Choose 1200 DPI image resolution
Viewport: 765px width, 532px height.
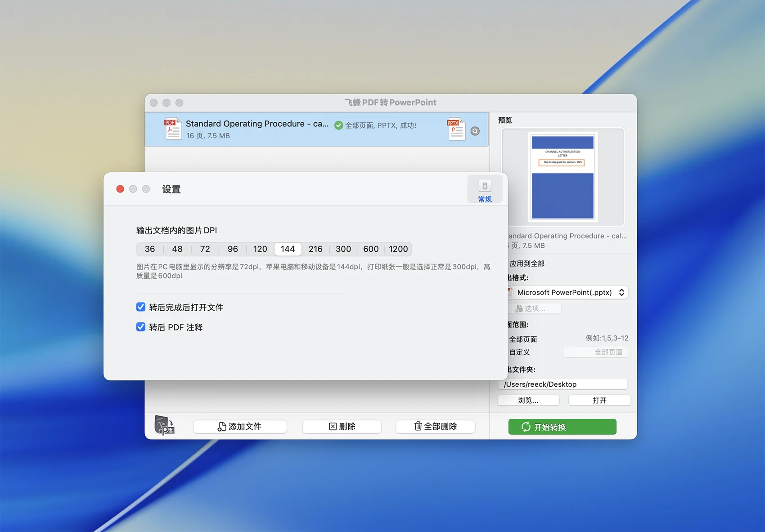point(398,249)
